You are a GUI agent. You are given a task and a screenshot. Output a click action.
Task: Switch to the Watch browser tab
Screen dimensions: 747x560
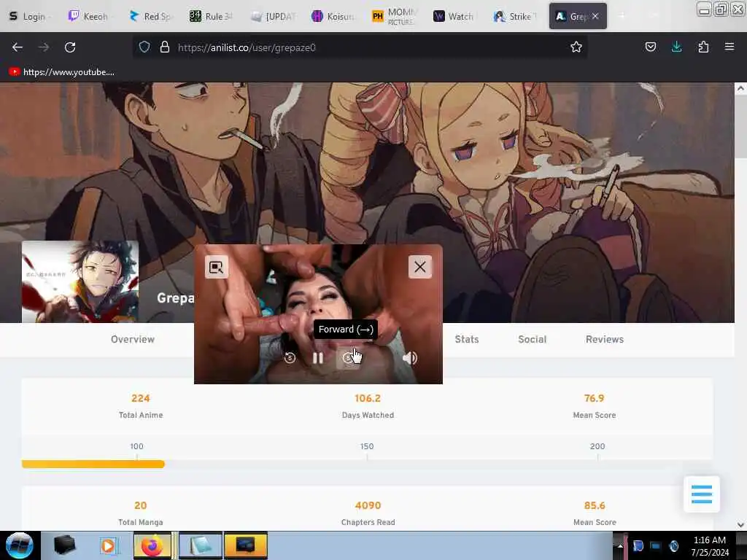point(454,16)
